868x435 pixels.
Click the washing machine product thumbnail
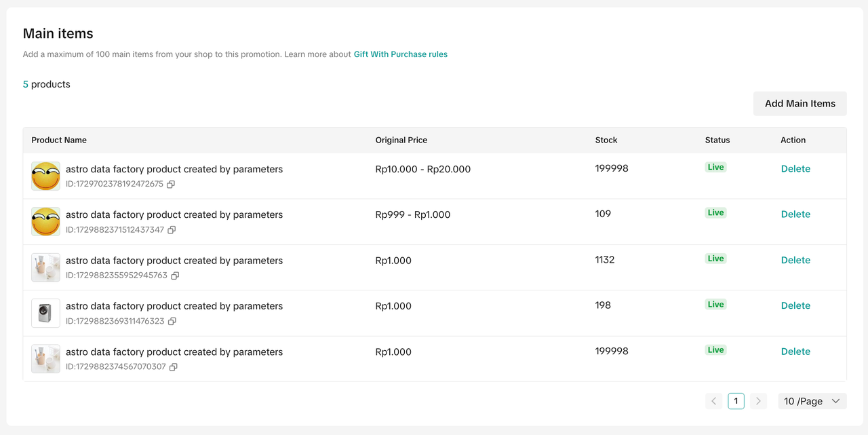pos(45,314)
